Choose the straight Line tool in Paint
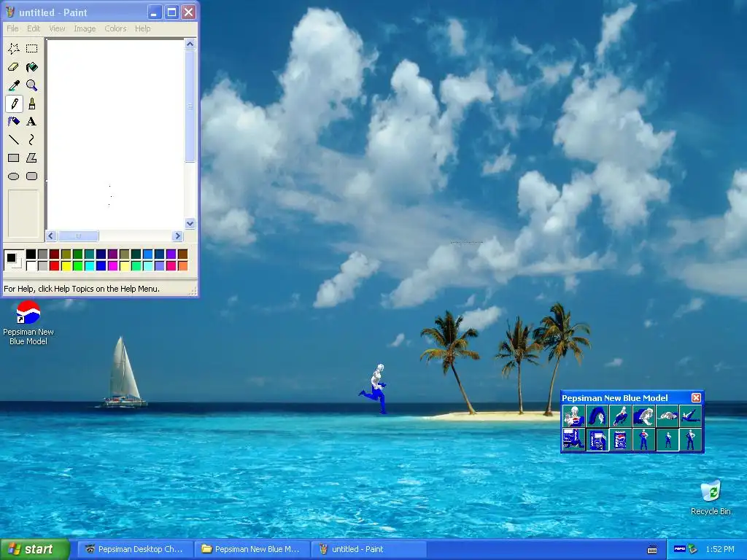Viewport: 747px width, 560px height. (x=14, y=139)
